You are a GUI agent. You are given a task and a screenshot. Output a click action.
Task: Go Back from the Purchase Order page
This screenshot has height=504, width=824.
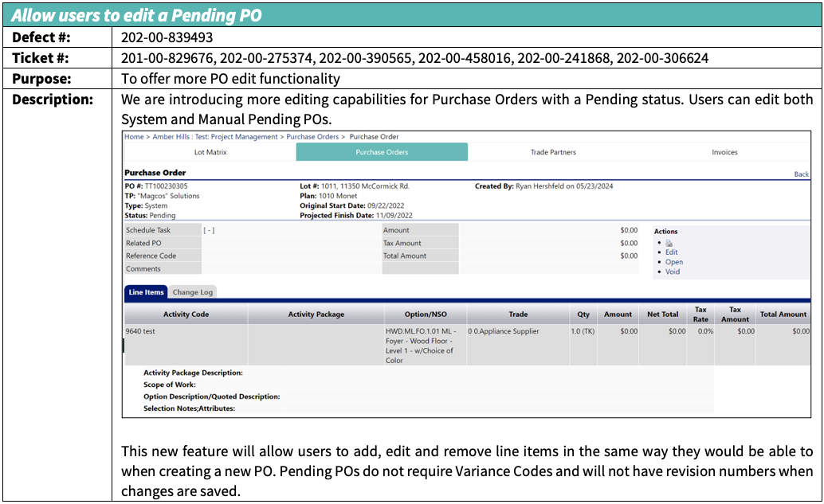coord(801,174)
